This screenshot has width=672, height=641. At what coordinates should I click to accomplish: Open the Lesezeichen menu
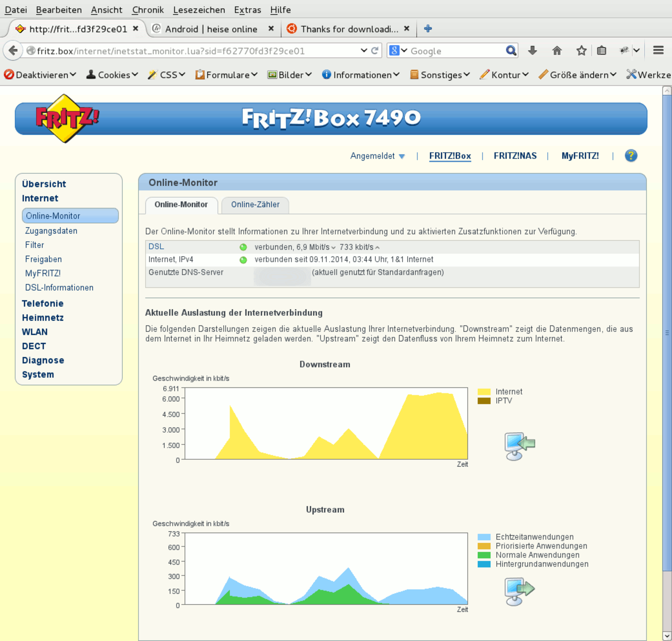(x=199, y=9)
